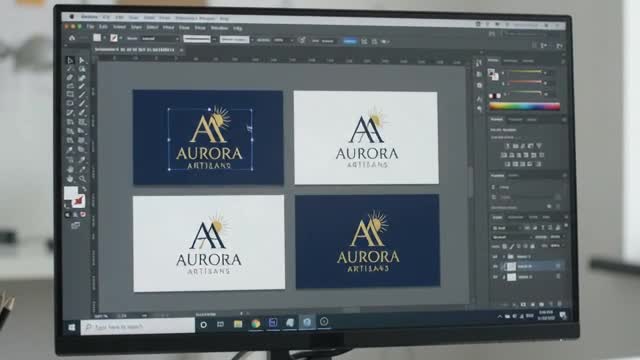640x360 pixels.
Task: Click the third color slider in Color panel
Action: click(x=526, y=93)
